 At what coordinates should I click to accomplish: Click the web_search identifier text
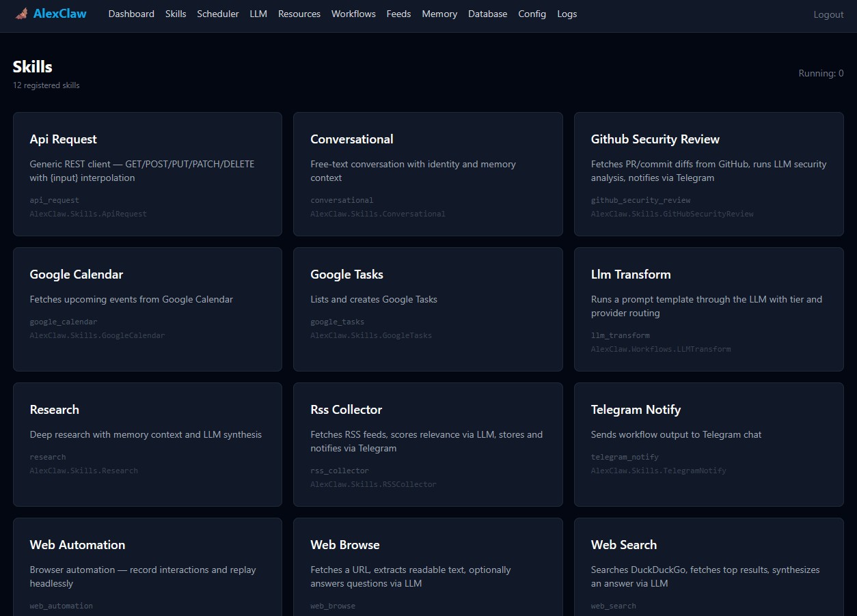(614, 606)
